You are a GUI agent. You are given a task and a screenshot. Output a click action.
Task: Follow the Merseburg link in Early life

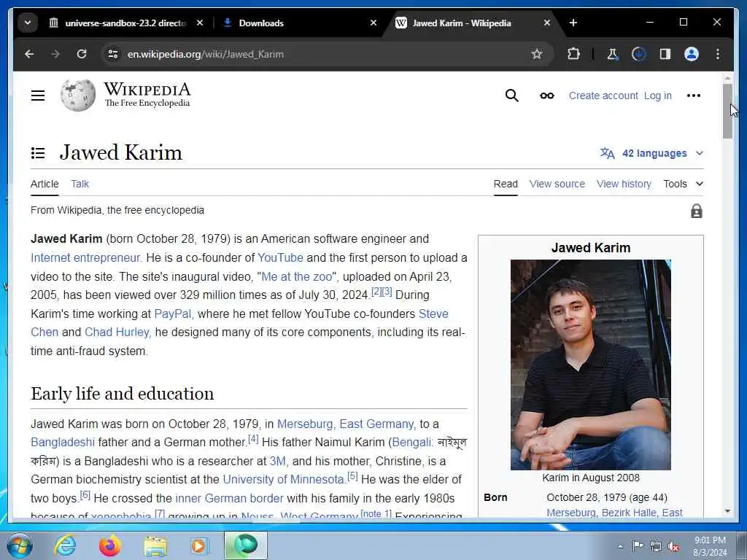pos(305,424)
